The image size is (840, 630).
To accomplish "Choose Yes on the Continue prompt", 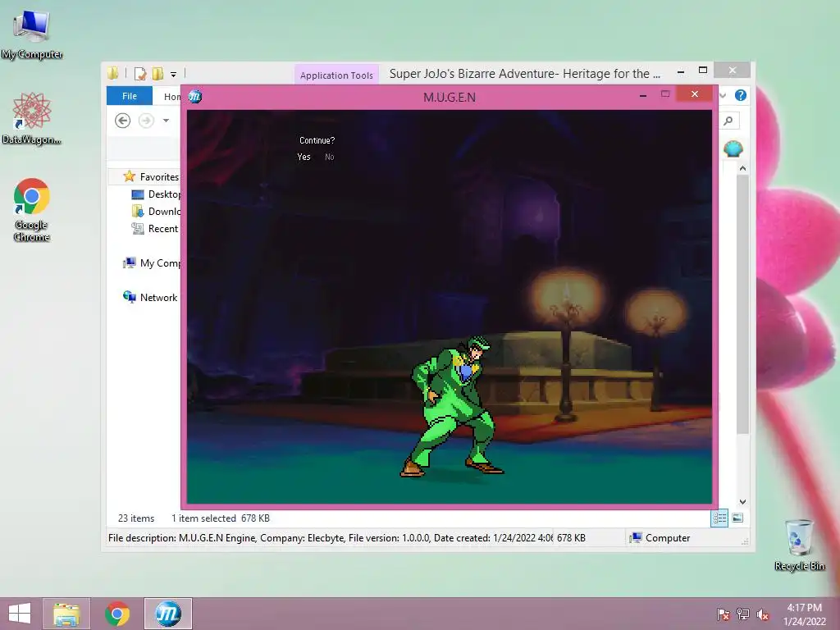I will (304, 157).
